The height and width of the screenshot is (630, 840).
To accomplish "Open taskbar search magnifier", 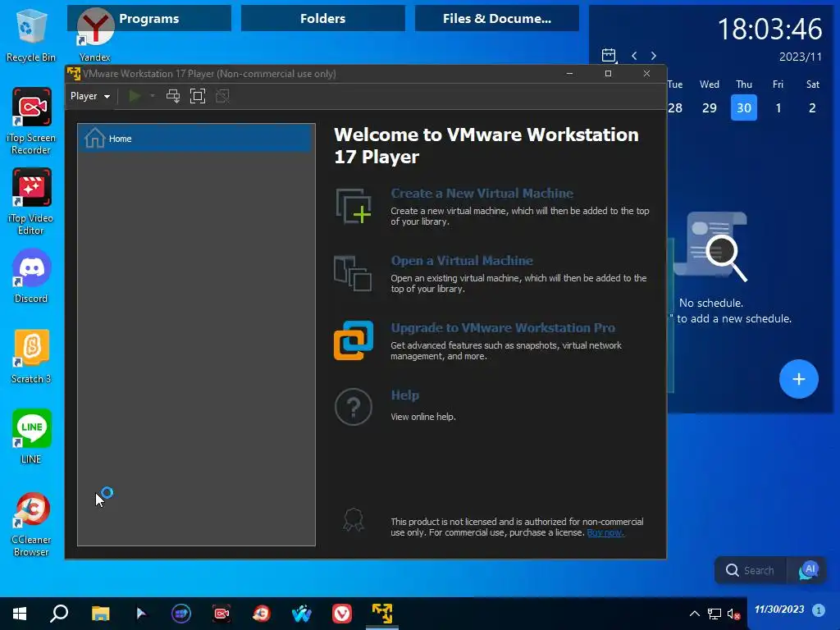I will click(x=59, y=614).
